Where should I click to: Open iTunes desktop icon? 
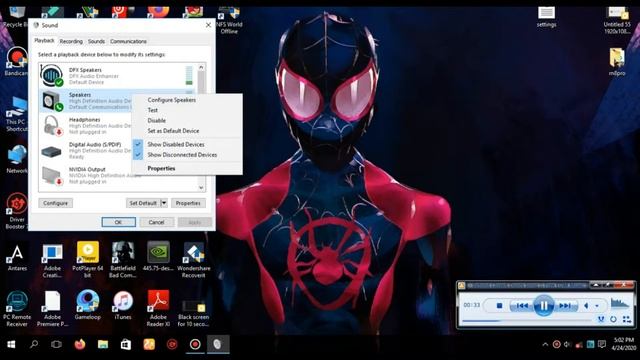tap(123, 306)
